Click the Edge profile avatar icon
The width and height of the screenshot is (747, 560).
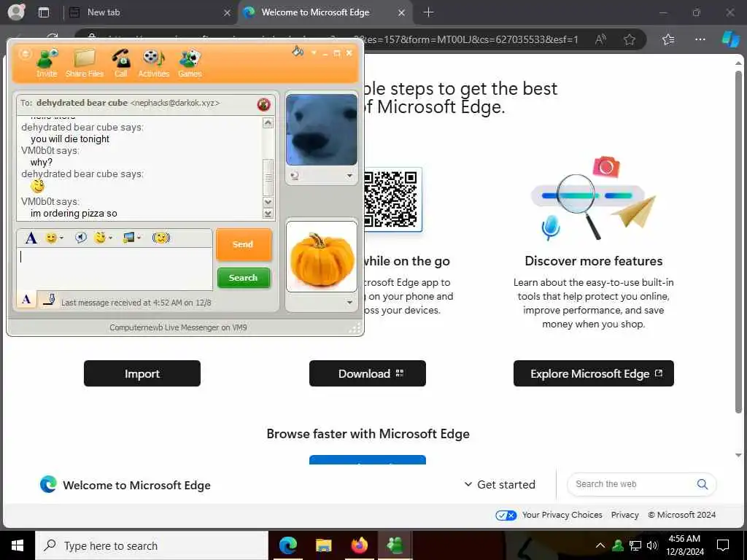(x=17, y=12)
